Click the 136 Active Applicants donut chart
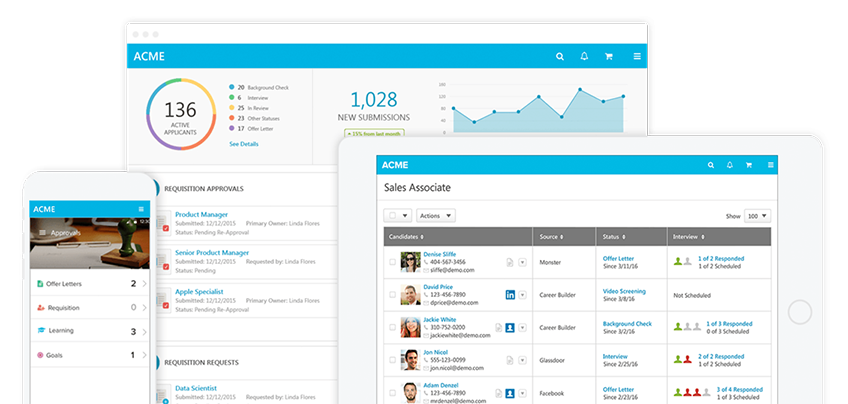Screen dimensions: 848x404 click(x=181, y=115)
